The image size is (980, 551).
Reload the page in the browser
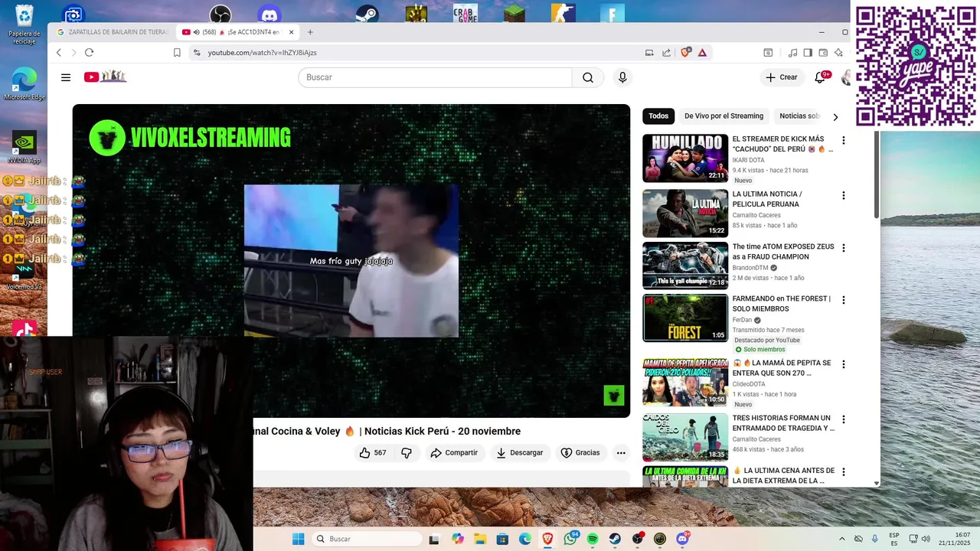(89, 53)
